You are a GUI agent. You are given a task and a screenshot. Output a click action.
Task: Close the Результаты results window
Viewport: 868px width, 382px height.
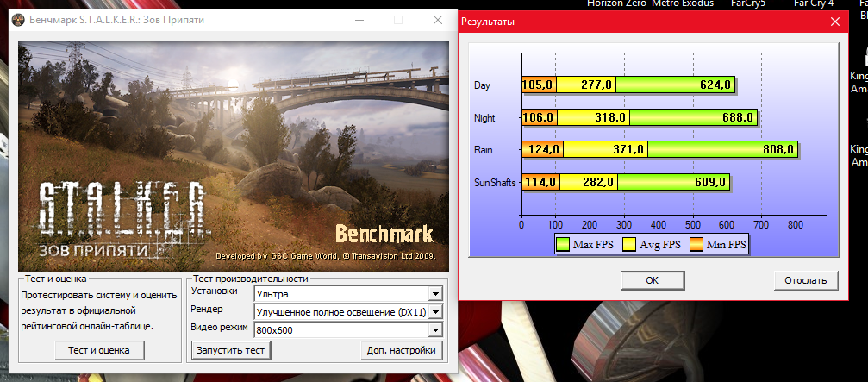[836, 22]
